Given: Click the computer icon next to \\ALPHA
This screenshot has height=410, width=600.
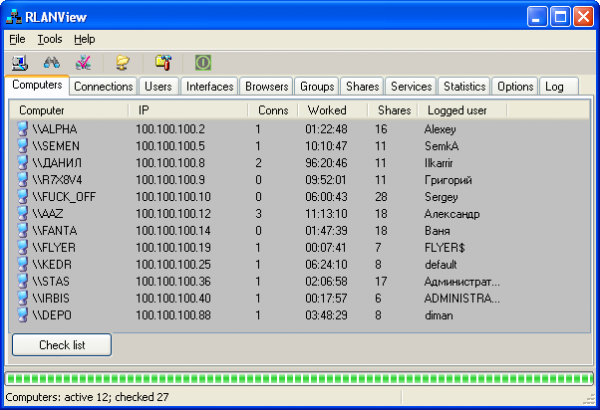Looking at the screenshot, I should [23, 129].
